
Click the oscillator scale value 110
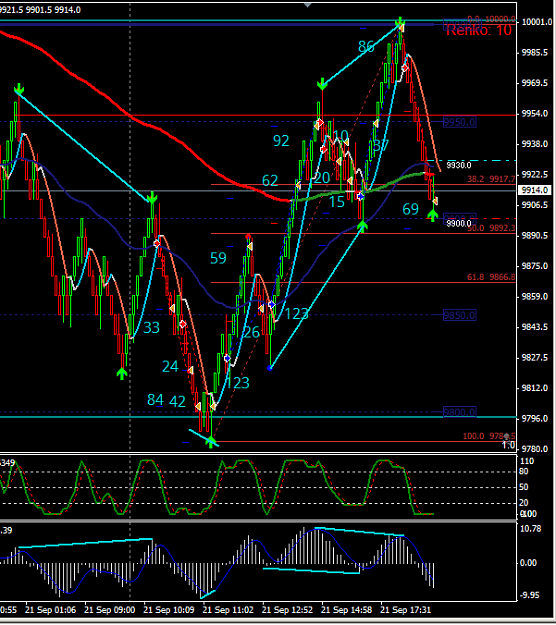pos(527,461)
